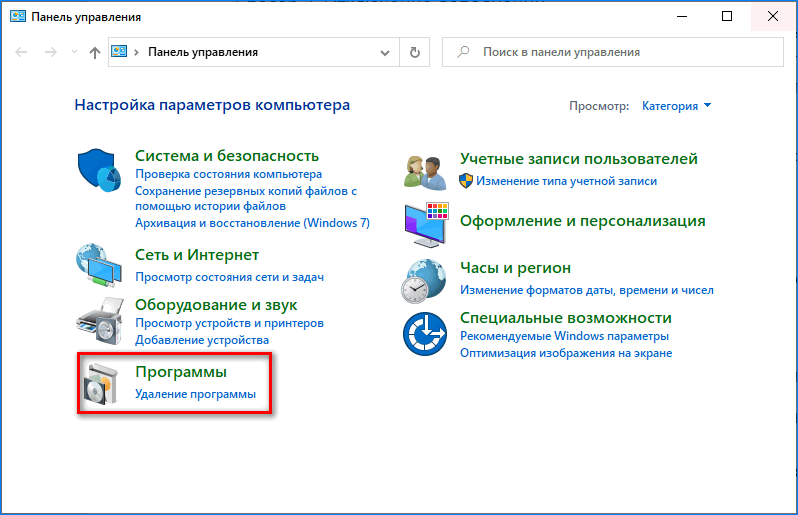
Task: Click Удаление программы link
Action: pos(195,394)
